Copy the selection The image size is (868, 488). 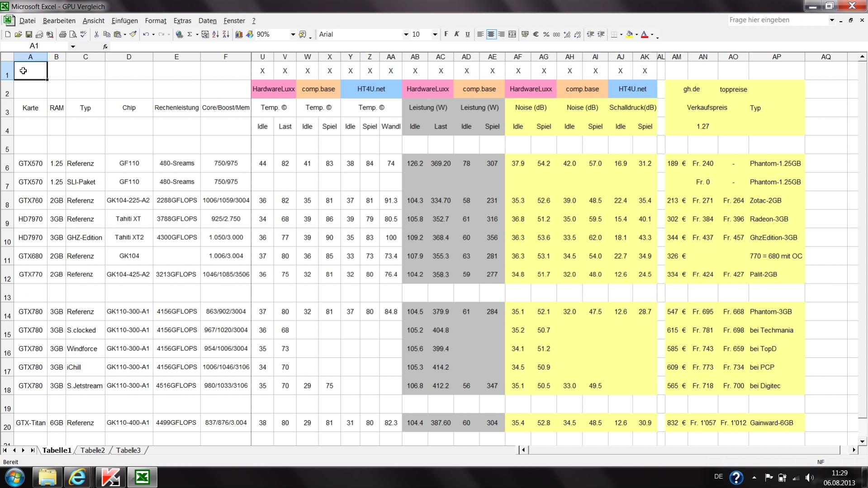pyautogui.click(x=107, y=34)
